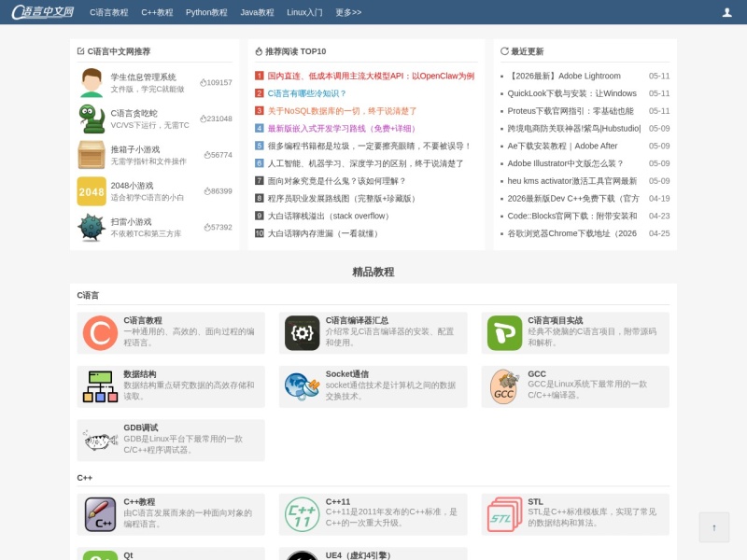Open the C语言教程 nav menu
Screen dimensions: 747x560
[108, 12]
